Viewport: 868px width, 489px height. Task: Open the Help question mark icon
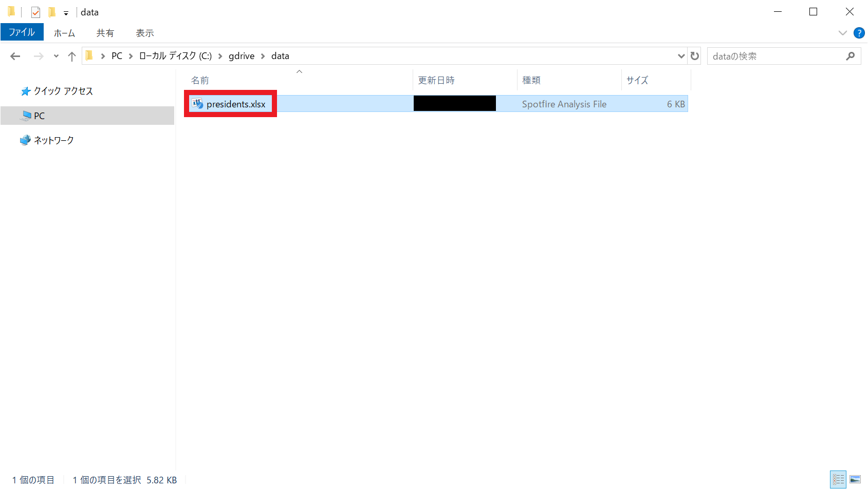coord(859,33)
